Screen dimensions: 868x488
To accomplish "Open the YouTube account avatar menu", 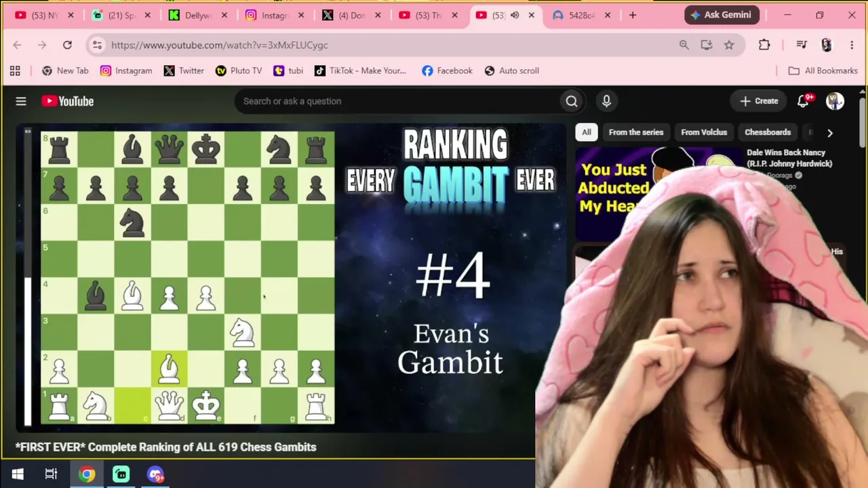I will pos(835,101).
